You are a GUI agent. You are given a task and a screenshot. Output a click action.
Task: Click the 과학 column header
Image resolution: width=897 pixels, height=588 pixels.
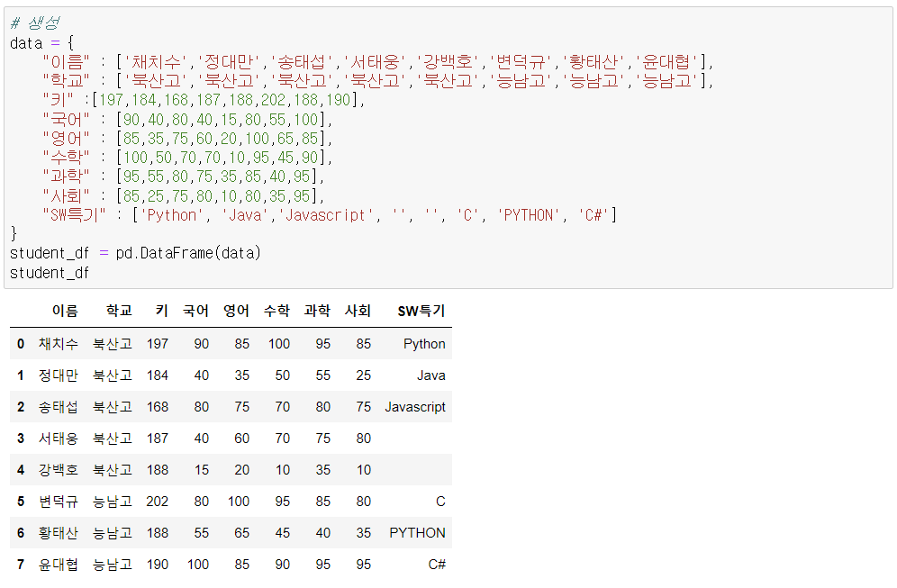pyautogui.click(x=318, y=312)
